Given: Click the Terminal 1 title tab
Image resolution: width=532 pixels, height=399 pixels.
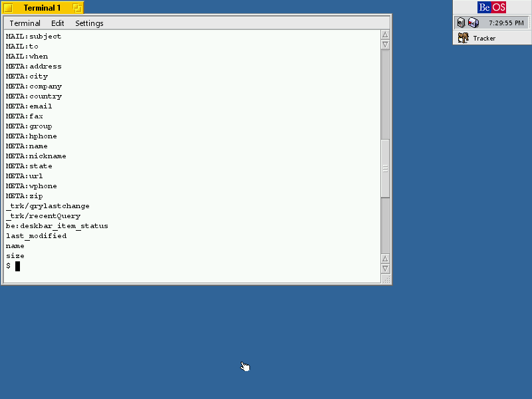Looking at the screenshot, I should coord(42,8).
